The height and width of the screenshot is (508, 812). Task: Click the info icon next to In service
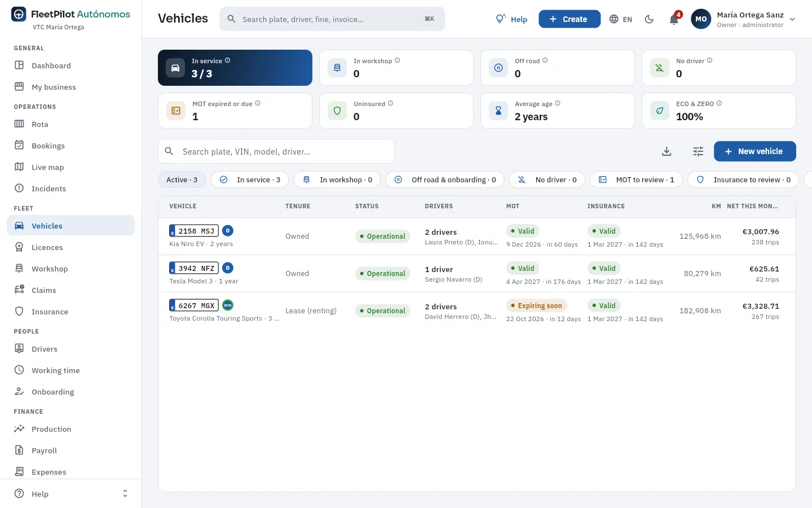click(228, 60)
